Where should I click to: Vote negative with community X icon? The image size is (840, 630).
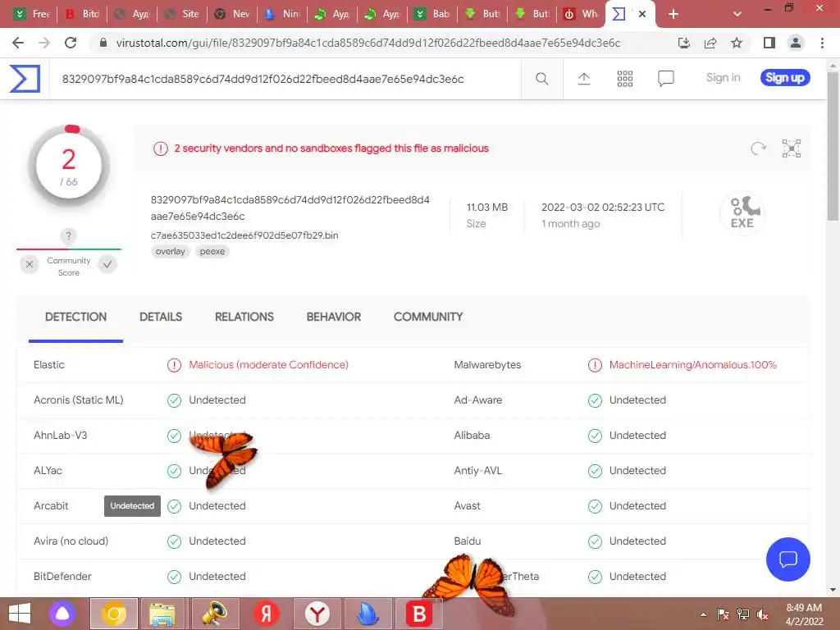click(x=30, y=264)
